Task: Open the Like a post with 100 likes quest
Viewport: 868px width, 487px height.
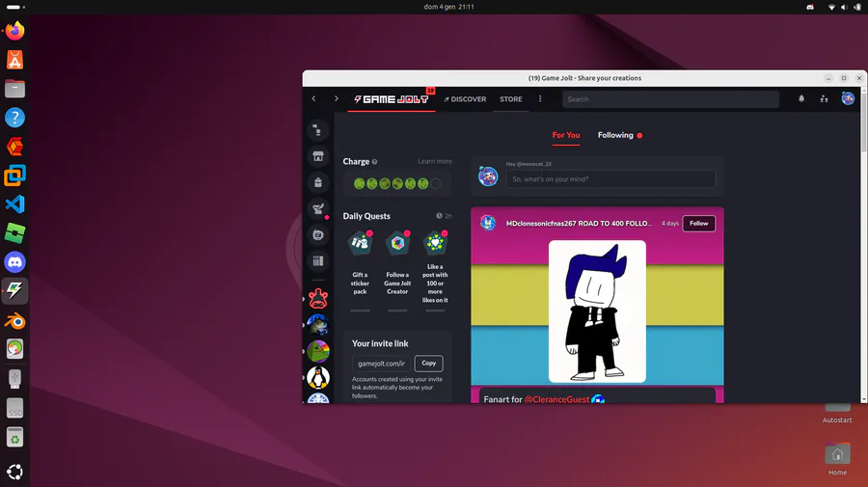Action: pyautogui.click(x=435, y=269)
